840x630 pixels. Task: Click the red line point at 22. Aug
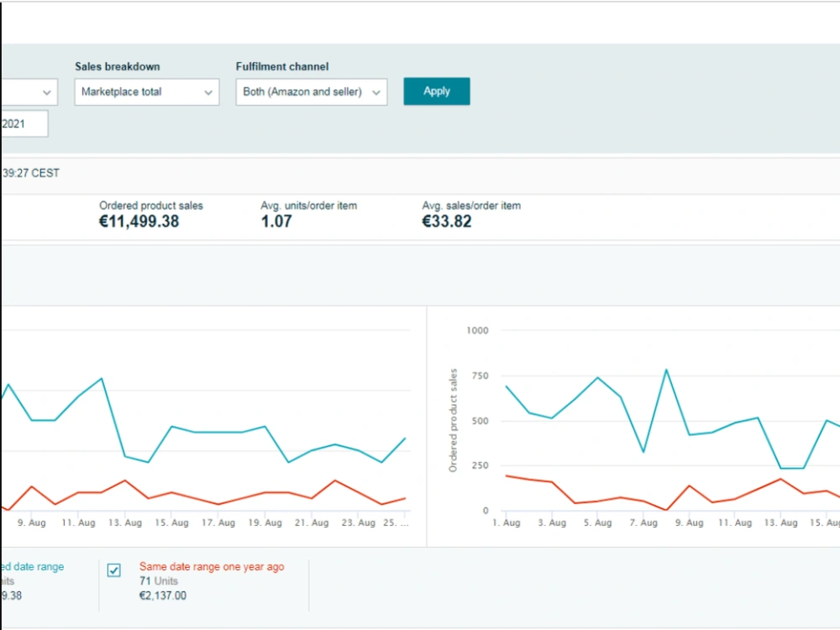[x=335, y=480]
